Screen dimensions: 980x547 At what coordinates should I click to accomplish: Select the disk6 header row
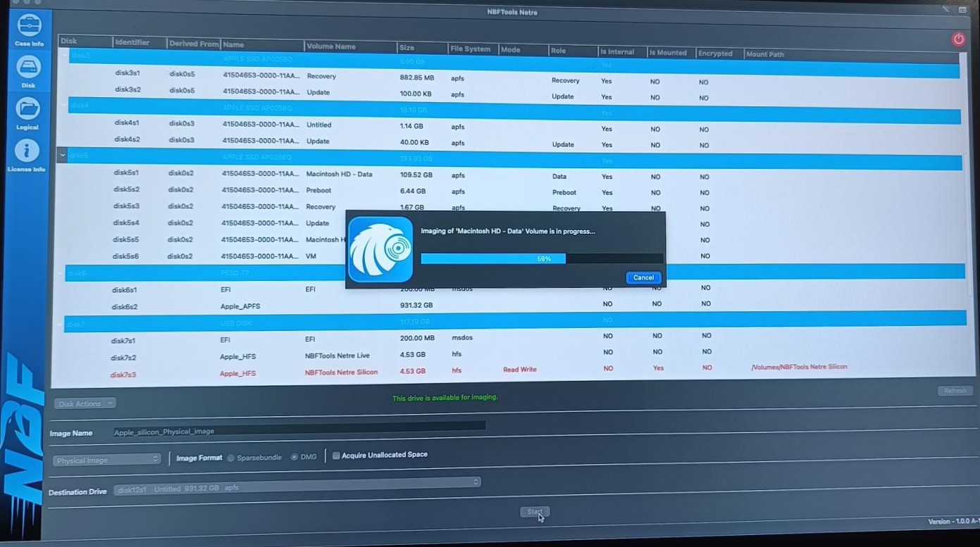point(514,272)
